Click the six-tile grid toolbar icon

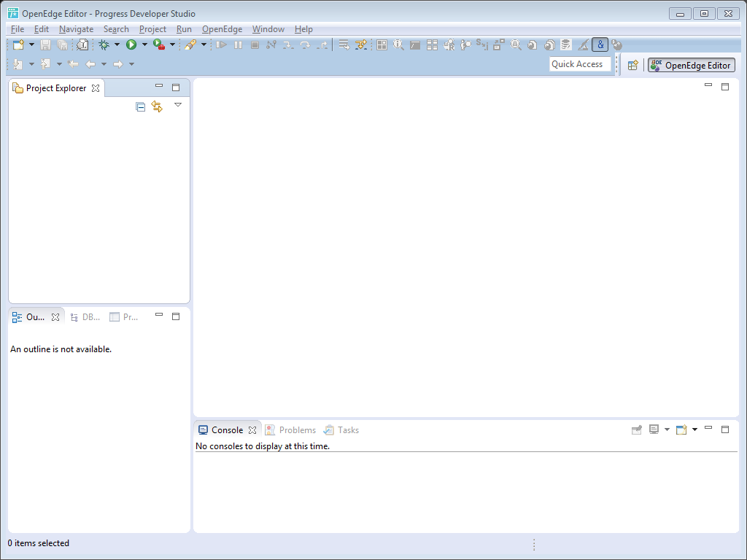432,44
